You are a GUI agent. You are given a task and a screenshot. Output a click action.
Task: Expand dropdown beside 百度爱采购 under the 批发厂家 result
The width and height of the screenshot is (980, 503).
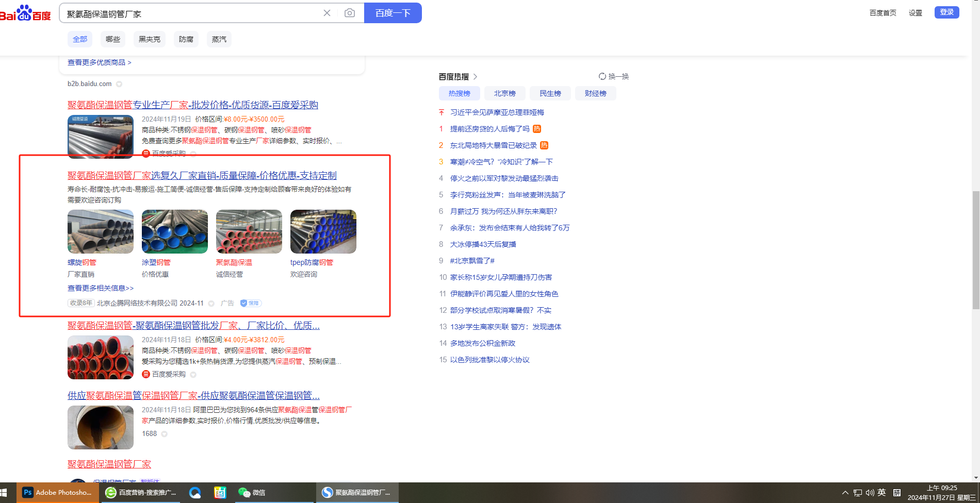tap(193, 375)
